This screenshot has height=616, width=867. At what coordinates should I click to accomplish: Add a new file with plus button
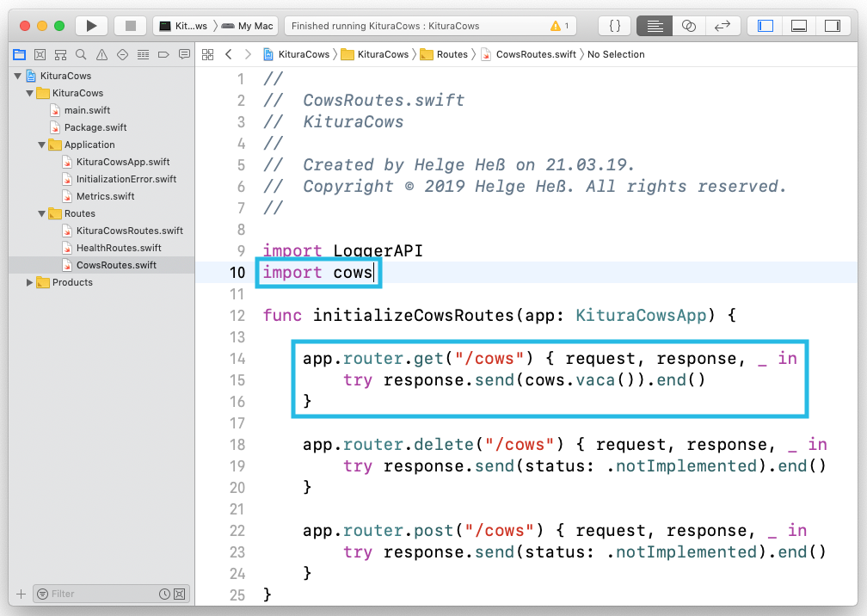(x=21, y=594)
